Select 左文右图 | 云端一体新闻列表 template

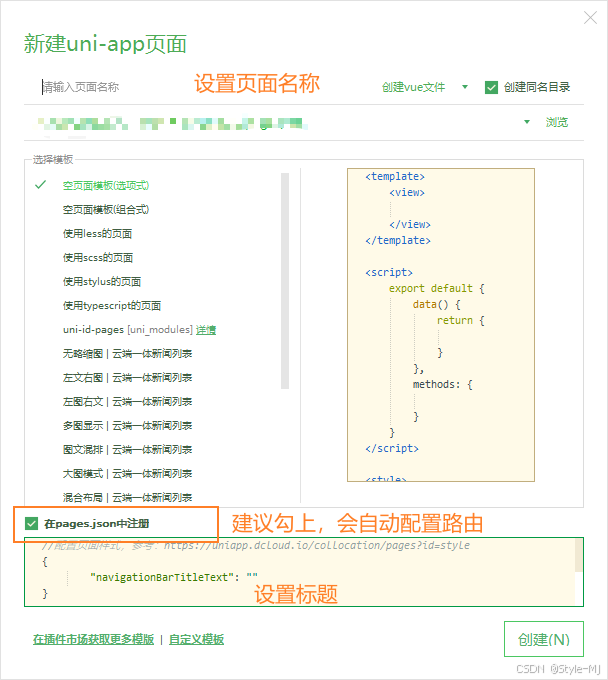[127, 378]
